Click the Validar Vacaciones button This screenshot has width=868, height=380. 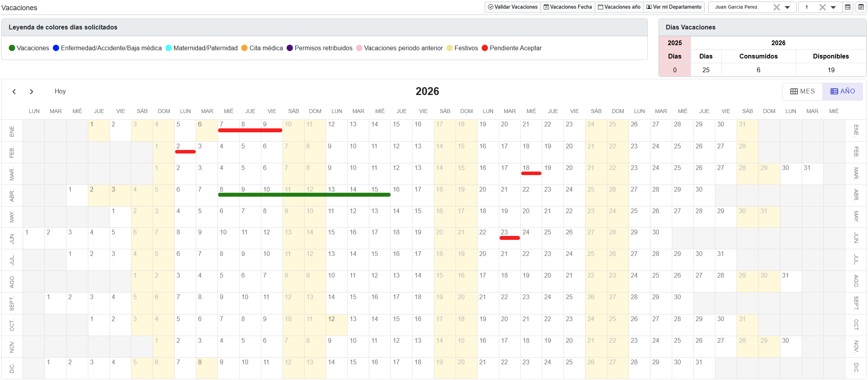[512, 7]
